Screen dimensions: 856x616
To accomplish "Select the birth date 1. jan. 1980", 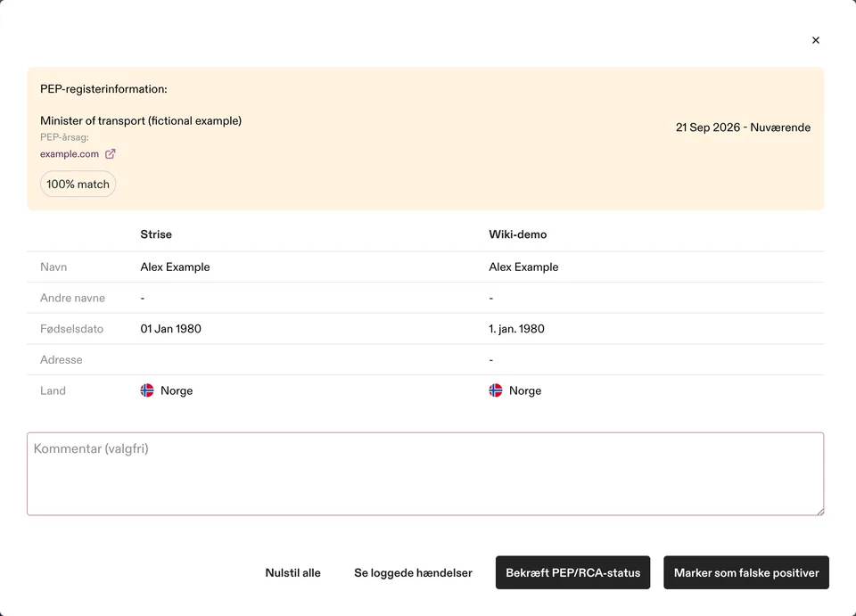I will point(516,329).
